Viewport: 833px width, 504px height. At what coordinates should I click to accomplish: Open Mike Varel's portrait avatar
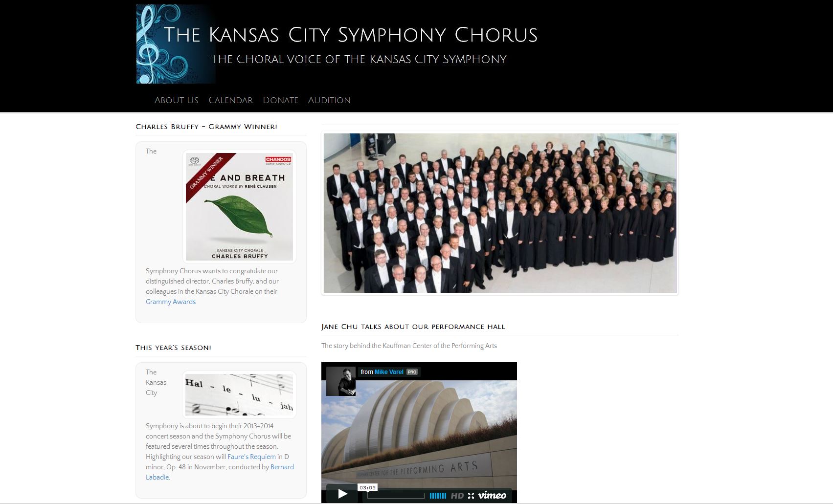tap(341, 381)
